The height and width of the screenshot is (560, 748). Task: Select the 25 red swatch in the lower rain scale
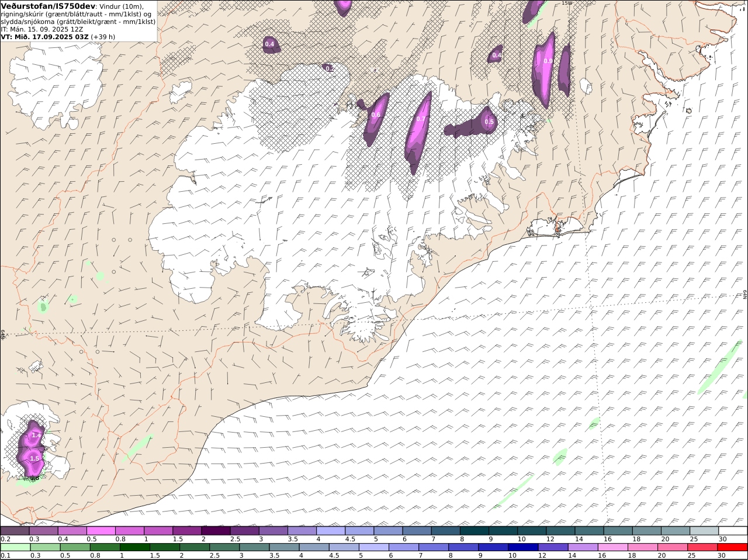[x=702, y=547]
